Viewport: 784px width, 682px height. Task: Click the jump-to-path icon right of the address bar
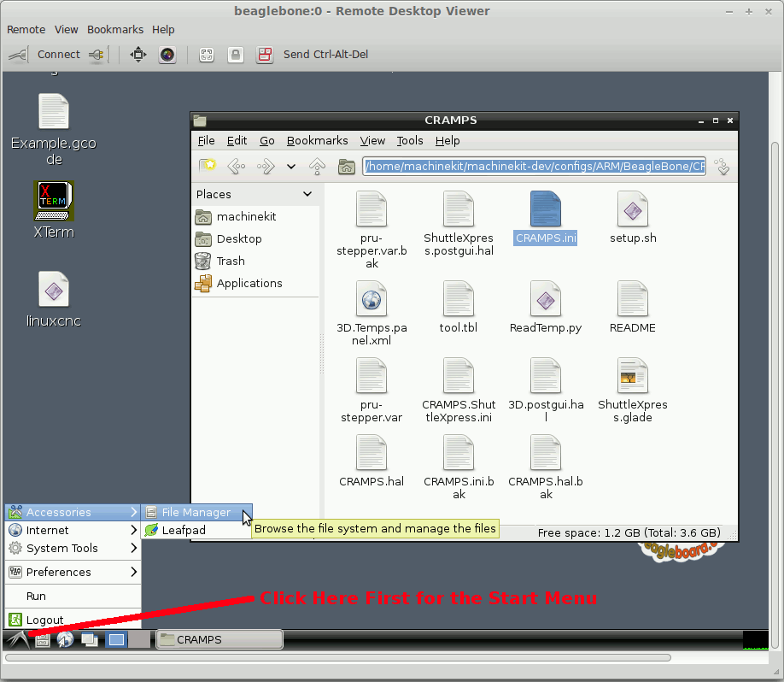(x=723, y=166)
